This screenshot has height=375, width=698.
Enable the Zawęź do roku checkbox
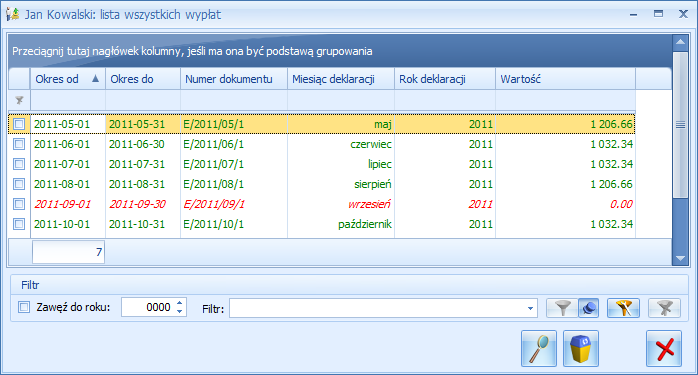pyautogui.click(x=24, y=307)
